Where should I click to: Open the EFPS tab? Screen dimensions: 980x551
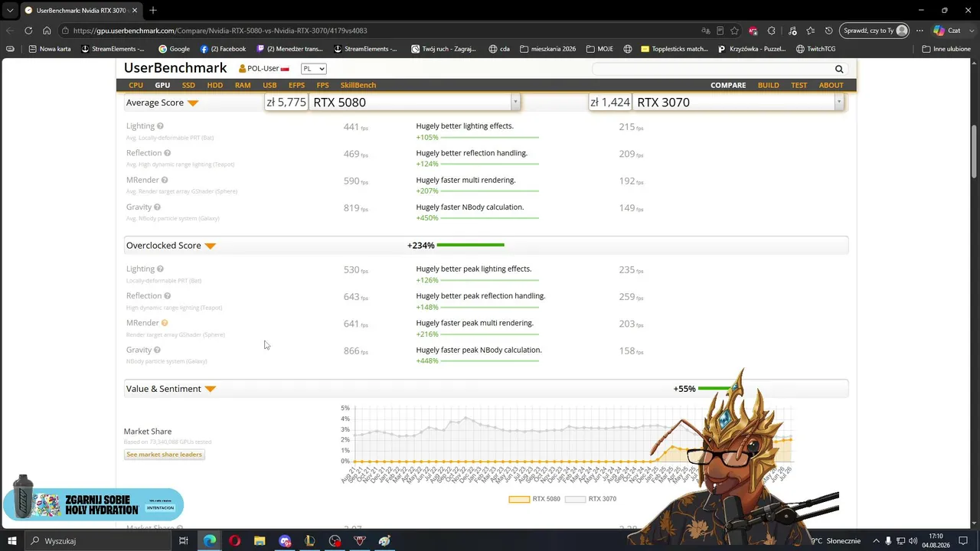point(296,85)
